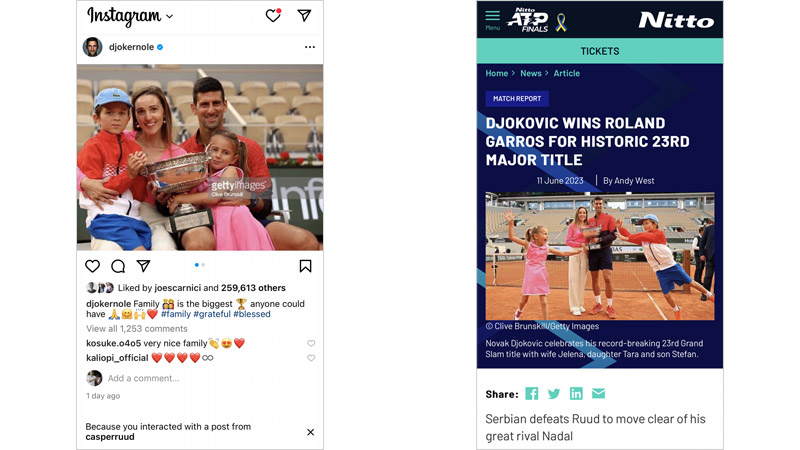
Task: Open direct messages paper plane icon
Action: point(304,15)
